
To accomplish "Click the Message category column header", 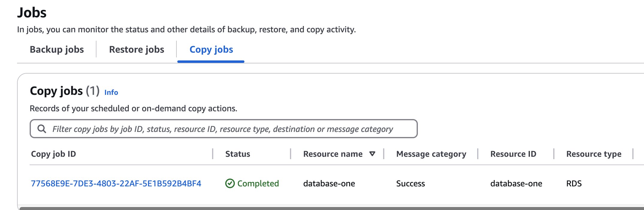I will (x=431, y=154).
